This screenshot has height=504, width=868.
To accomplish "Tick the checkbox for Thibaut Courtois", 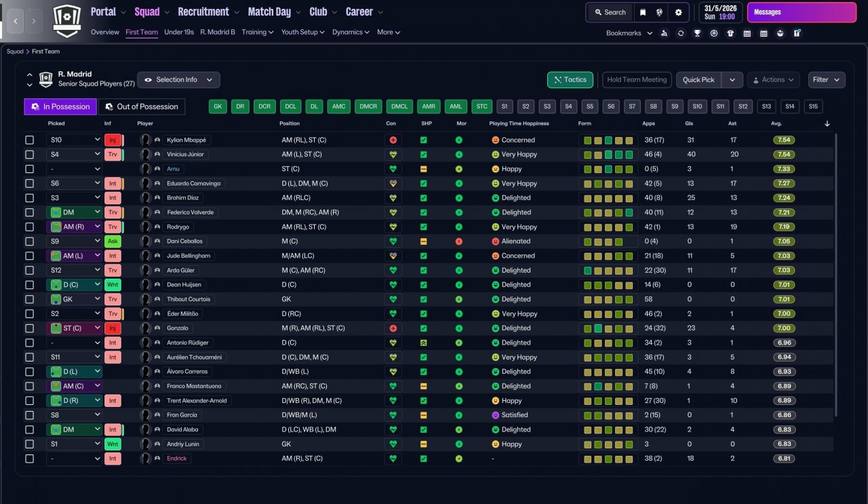I will pyautogui.click(x=29, y=299).
